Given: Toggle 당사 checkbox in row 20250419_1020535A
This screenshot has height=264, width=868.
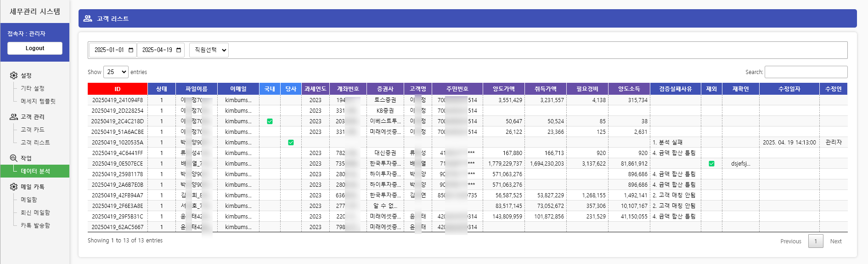Looking at the screenshot, I should pos(291,143).
